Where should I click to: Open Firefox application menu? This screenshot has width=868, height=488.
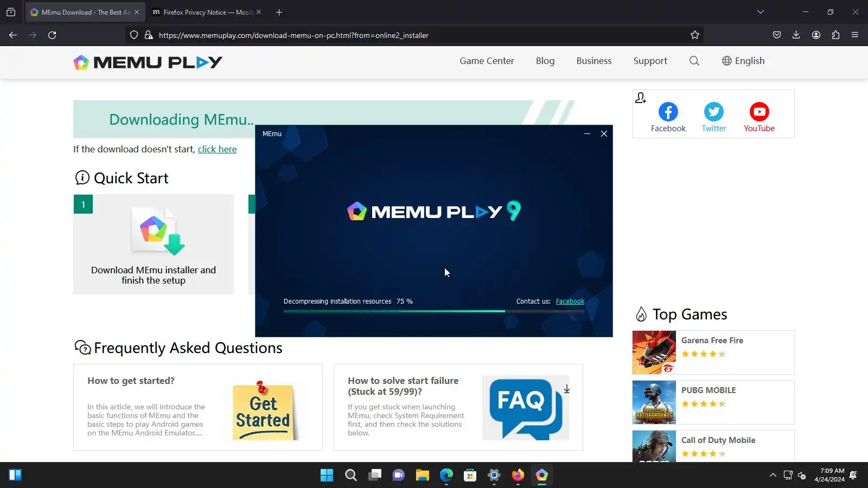click(855, 35)
